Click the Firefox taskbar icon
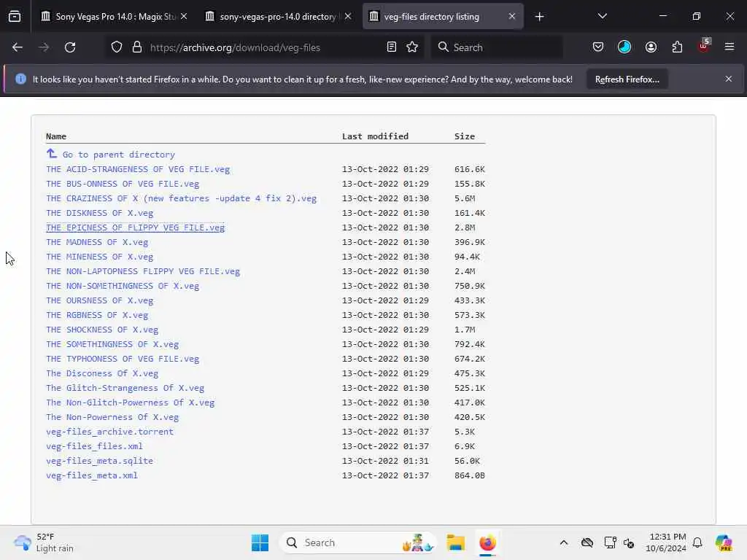 pyautogui.click(x=487, y=542)
